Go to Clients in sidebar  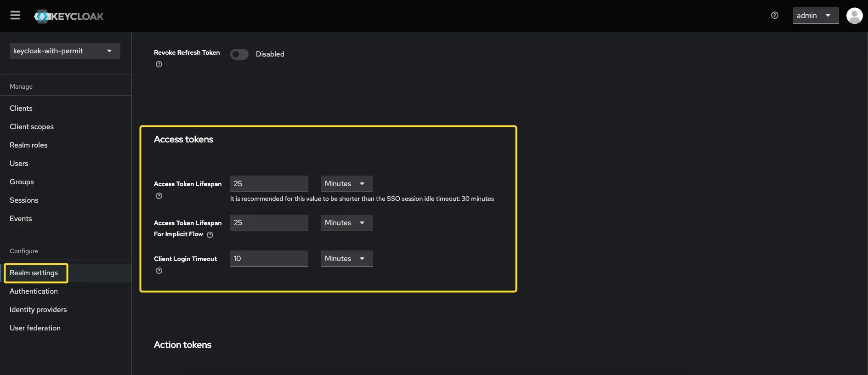point(21,108)
